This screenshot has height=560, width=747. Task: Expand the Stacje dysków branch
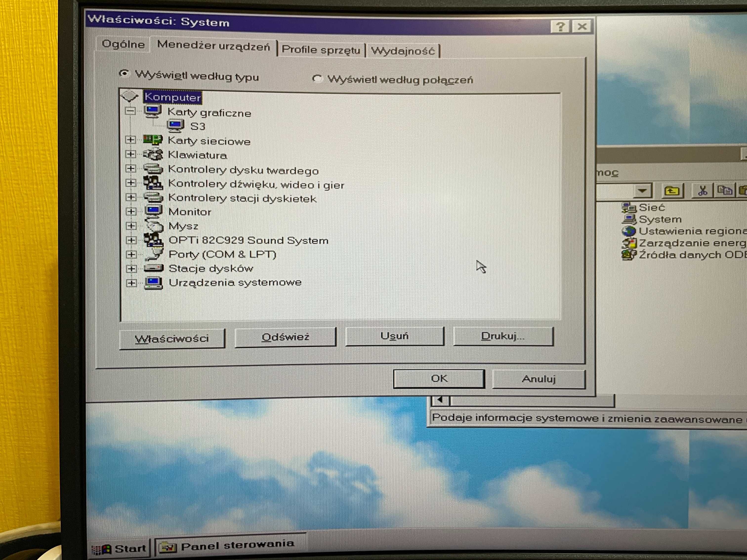tap(131, 269)
